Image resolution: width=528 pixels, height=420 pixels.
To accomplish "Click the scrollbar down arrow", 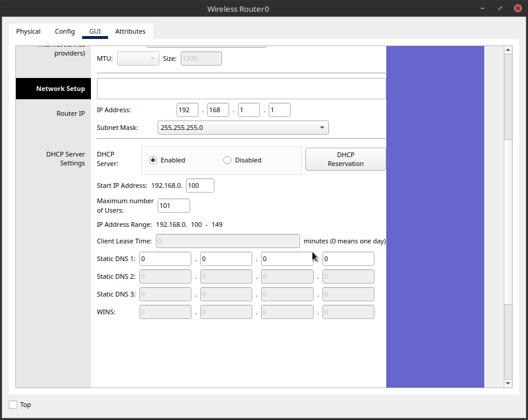I will click(x=508, y=383).
